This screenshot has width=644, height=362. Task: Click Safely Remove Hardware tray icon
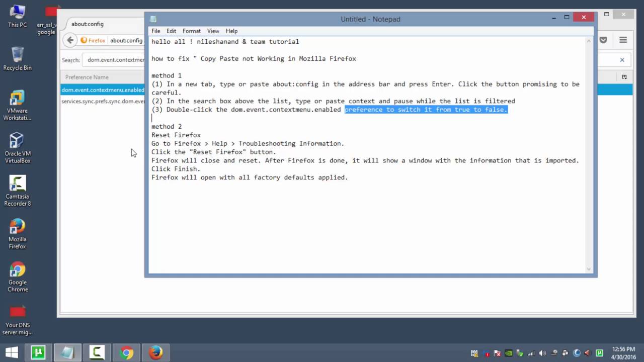pos(520,353)
